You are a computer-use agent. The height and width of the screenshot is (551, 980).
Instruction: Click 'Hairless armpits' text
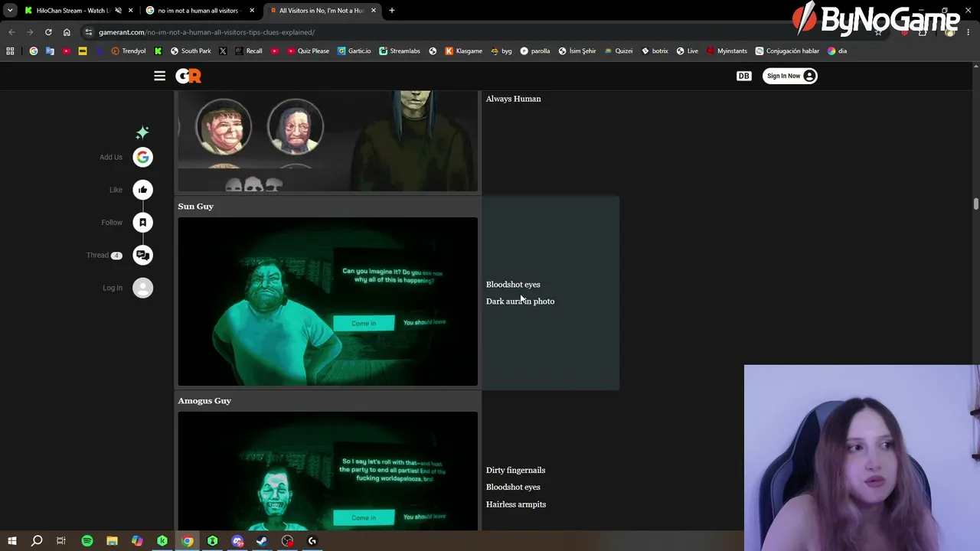[x=515, y=504]
